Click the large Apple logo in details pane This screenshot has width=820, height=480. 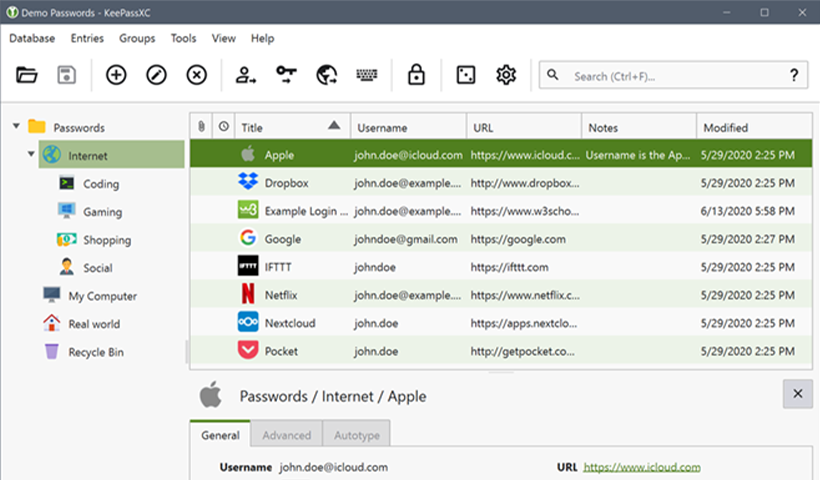(211, 395)
